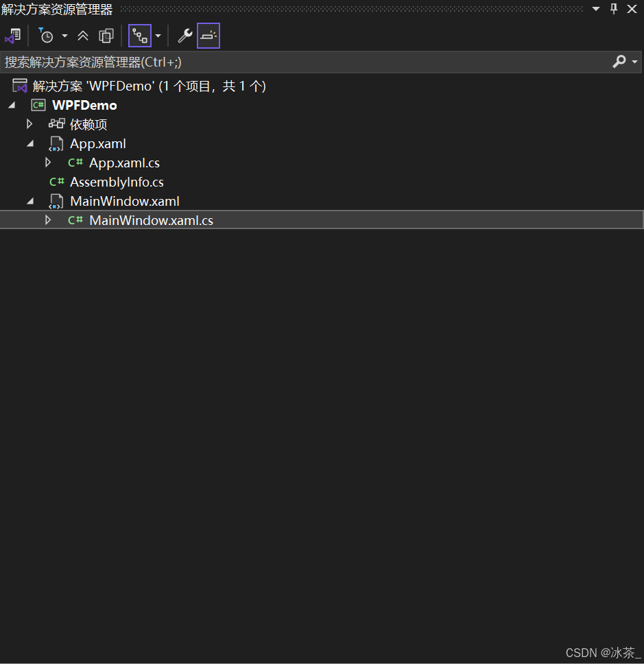Open the pending changes filter
644x664 pixels.
(46, 36)
